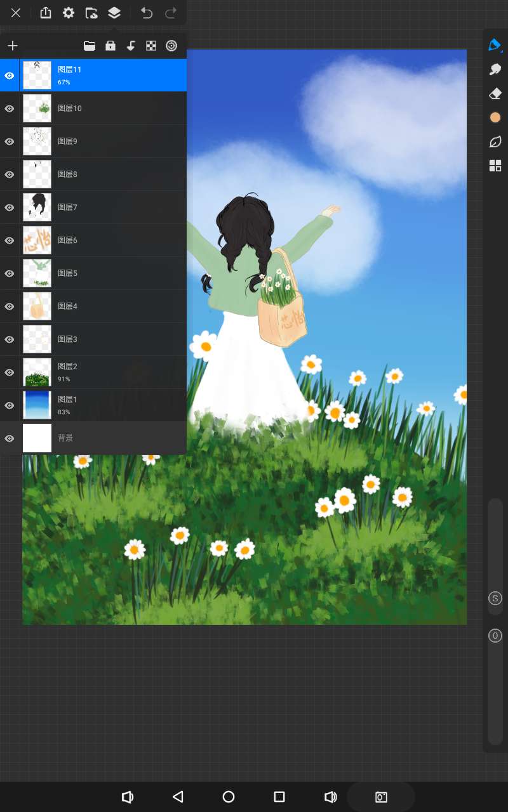Viewport: 508px width, 812px height.
Task: Open the text thumbnail of 图层6
Action: (37, 240)
